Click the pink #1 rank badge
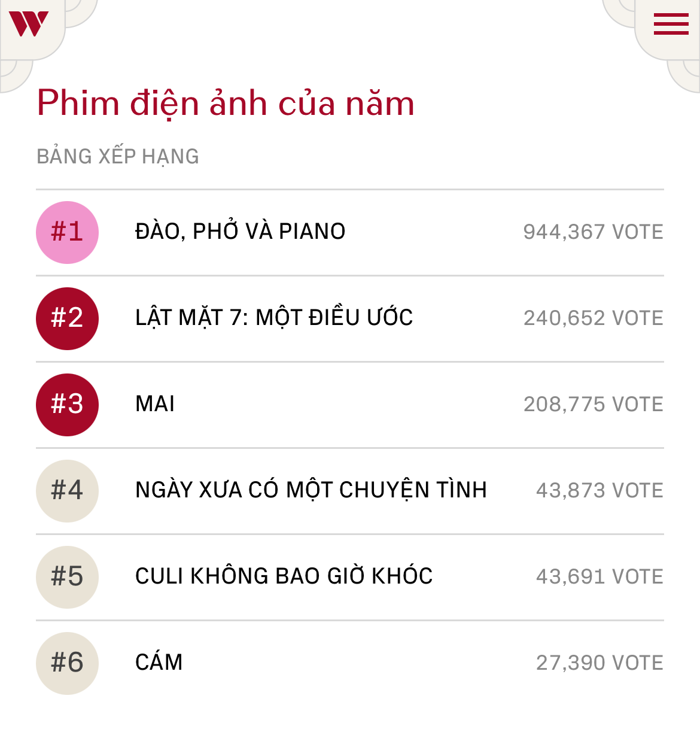Screen dimensions: 700x732 click(67, 232)
